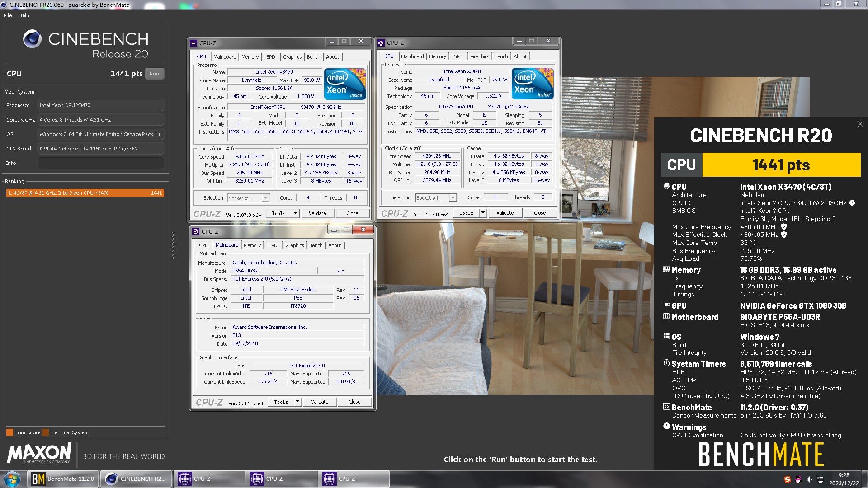Open the File menu
868x488 pixels.
point(8,15)
